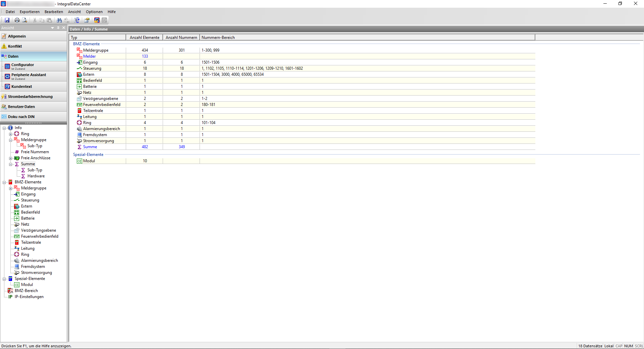The height and width of the screenshot is (349, 644).
Task: Open the Optionen menu
Action: coord(94,12)
